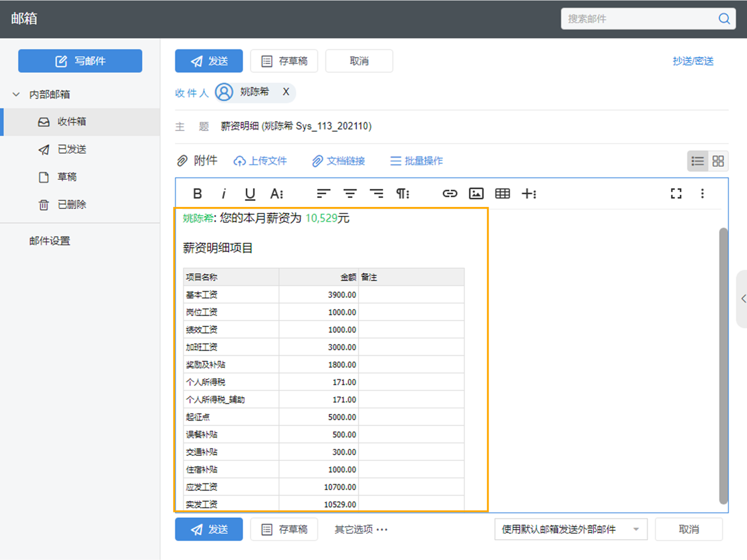The height and width of the screenshot is (560, 747).
Task: Insert an image via picture icon
Action: (476, 193)
